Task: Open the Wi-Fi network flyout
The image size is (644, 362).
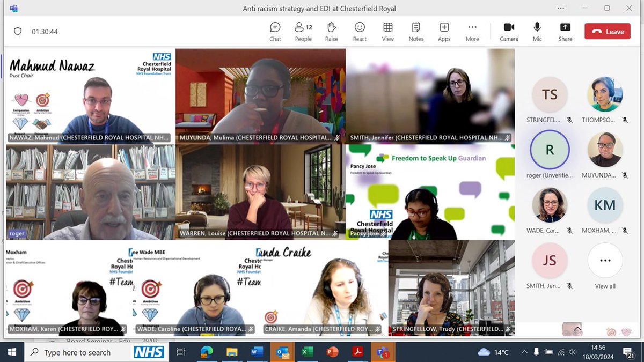Action: point(561,352)
